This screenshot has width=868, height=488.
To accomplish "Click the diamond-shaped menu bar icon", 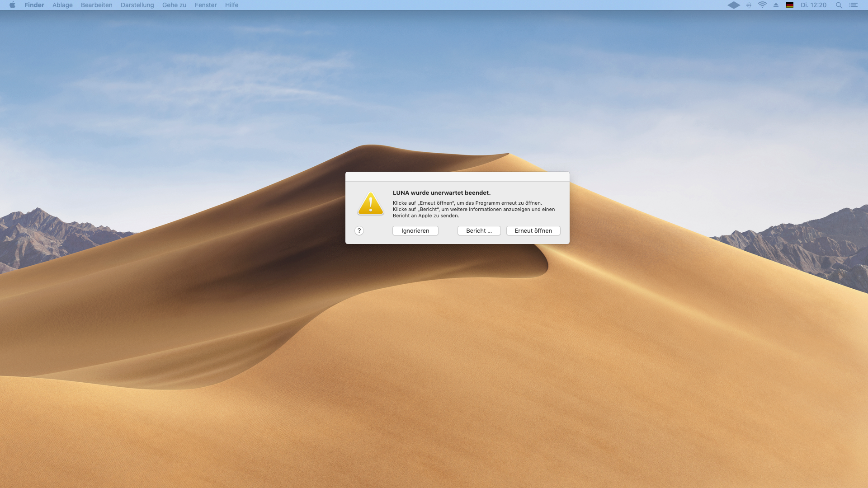I will [x=734, y=5].
